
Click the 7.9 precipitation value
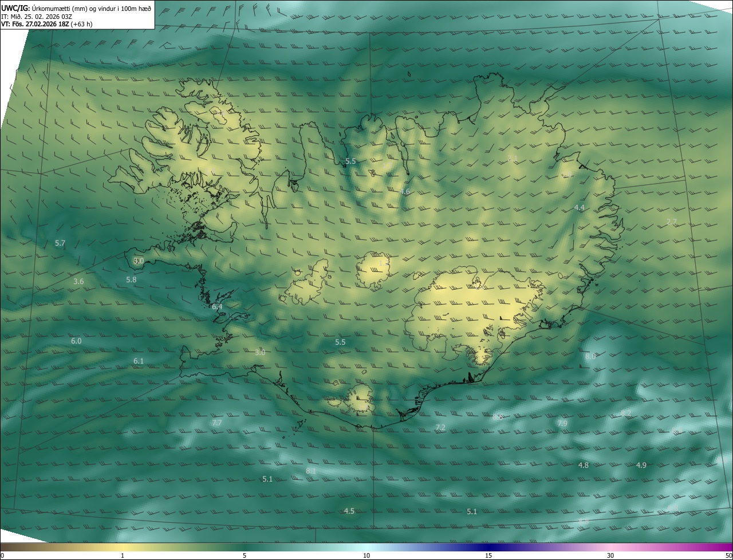pyautogui.click(x=562, y=424)
